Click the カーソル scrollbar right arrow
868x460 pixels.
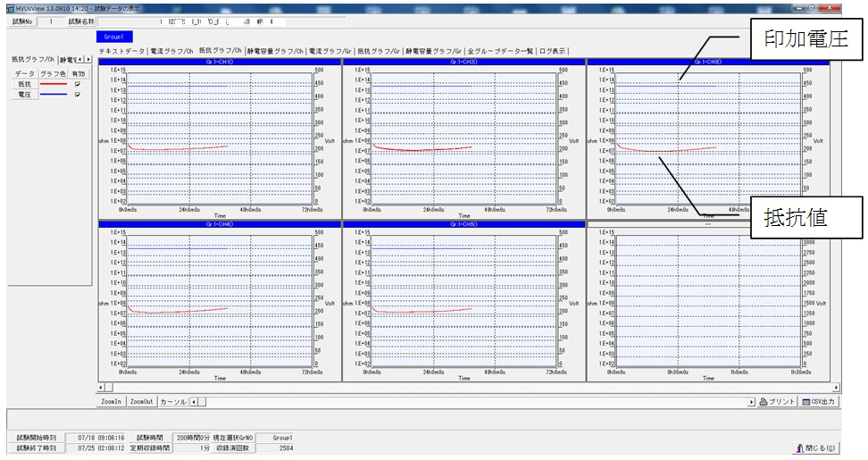point(752,402)
